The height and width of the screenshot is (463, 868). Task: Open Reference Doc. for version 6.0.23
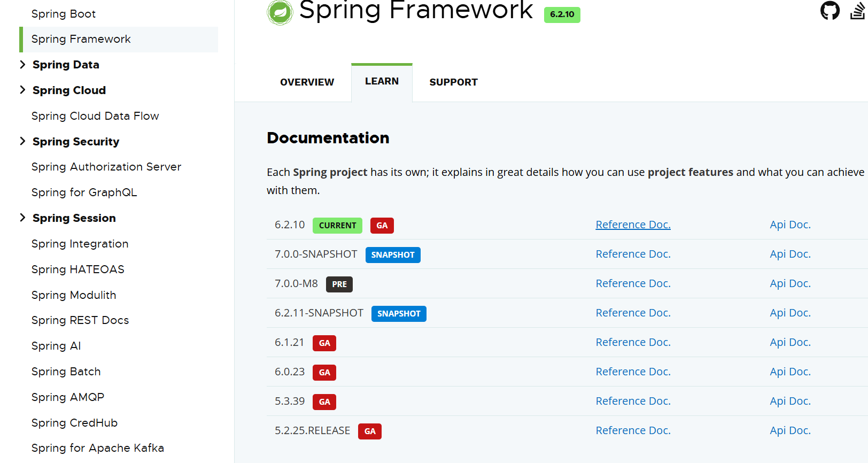(633, 372)
